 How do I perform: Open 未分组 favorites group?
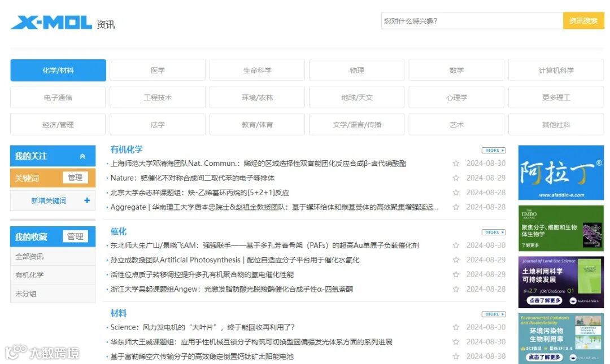coord(53,293)
